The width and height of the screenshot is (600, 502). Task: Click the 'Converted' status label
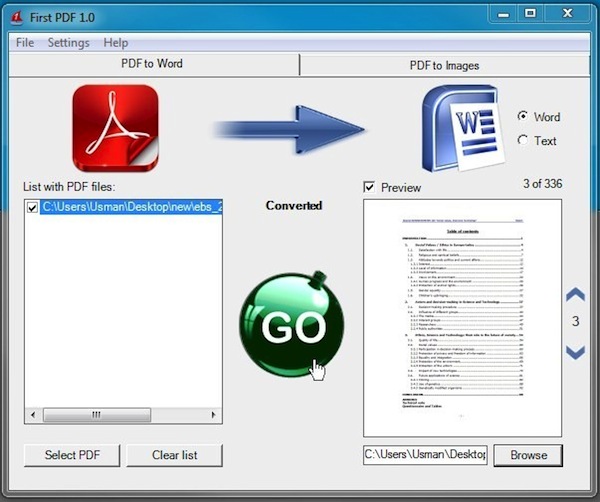click(294, 205)
